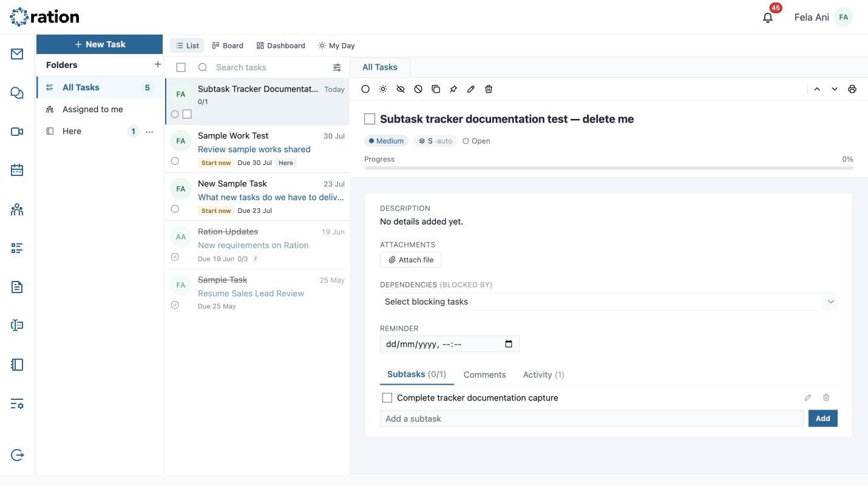Open the Activity (1) tab
This screenshot has width=868, height=486.
click(544, 375)
